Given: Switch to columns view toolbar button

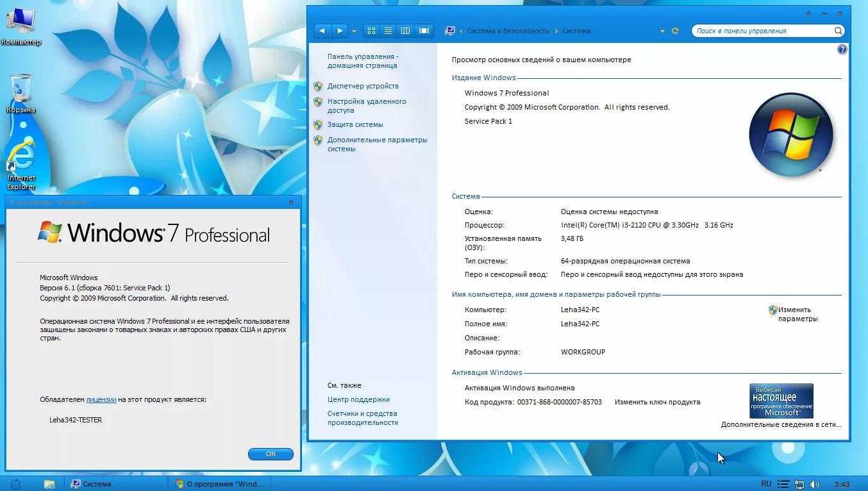Looking at the screenshot, I should tap(405, 31).
